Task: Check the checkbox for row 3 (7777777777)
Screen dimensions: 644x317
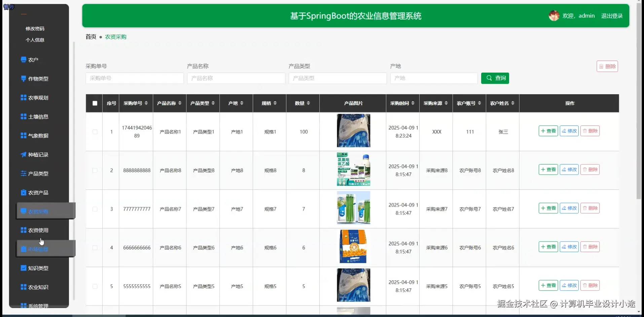Action: point(95,209)
